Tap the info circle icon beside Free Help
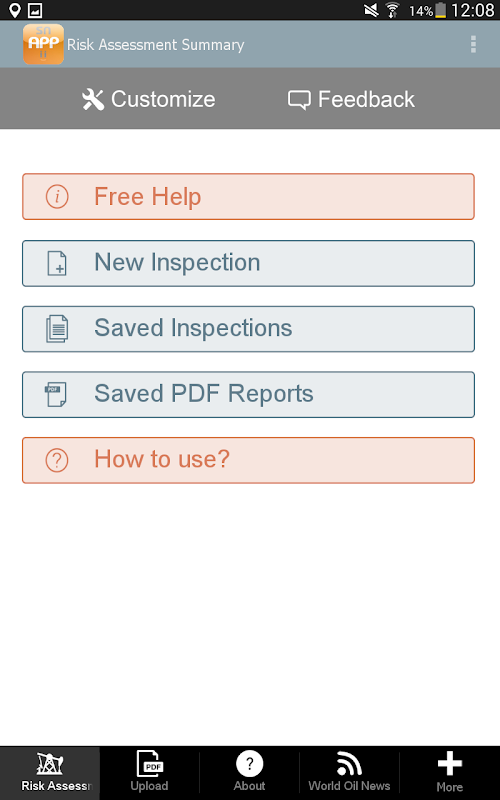Screen dimensions: 500x800 tap(57, 196)
